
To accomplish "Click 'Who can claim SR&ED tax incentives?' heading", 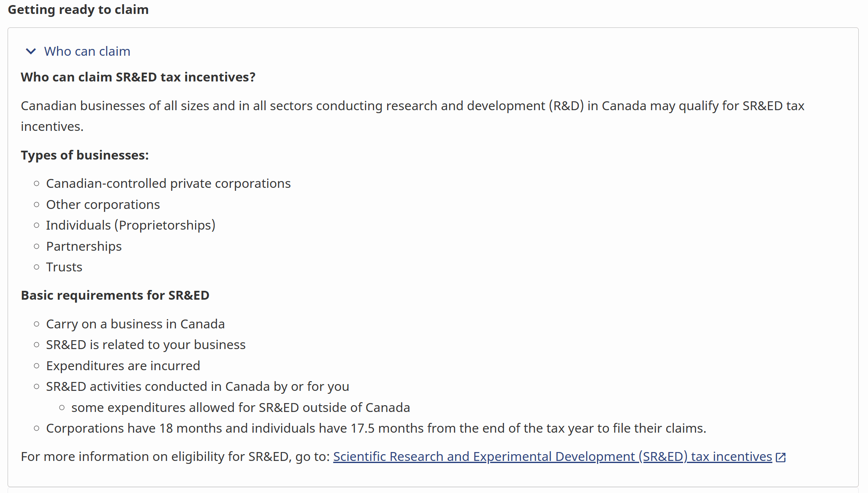I will click(138, 77).
